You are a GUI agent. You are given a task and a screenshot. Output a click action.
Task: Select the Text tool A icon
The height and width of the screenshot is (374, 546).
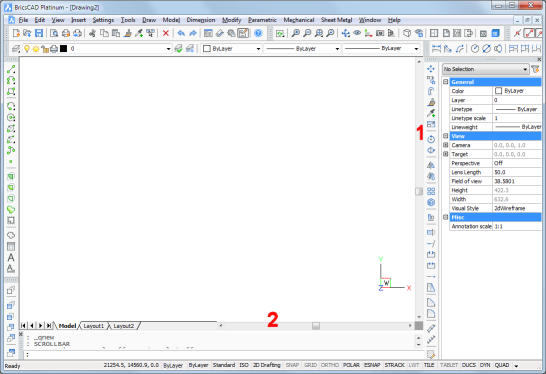click(x=11, y=257)
